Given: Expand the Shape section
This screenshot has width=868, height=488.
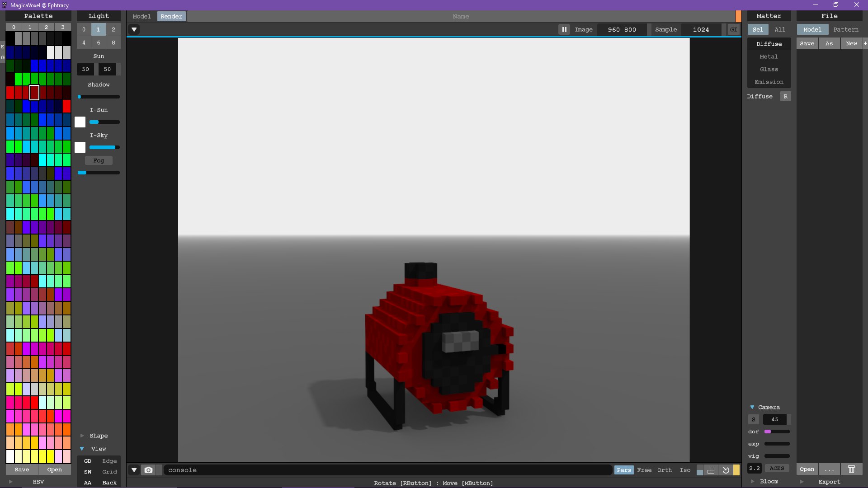Looking at the screenshot, I should click(x=99, y=436).
